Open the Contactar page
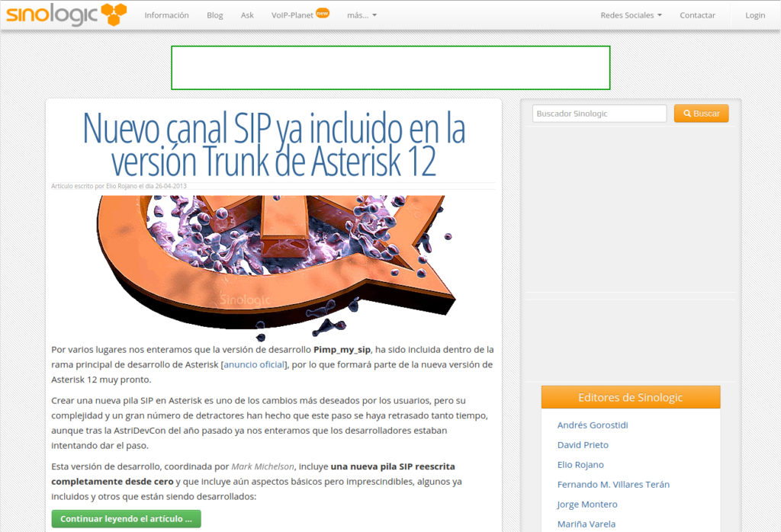This screenshot has width=781, height=532. 697,15
